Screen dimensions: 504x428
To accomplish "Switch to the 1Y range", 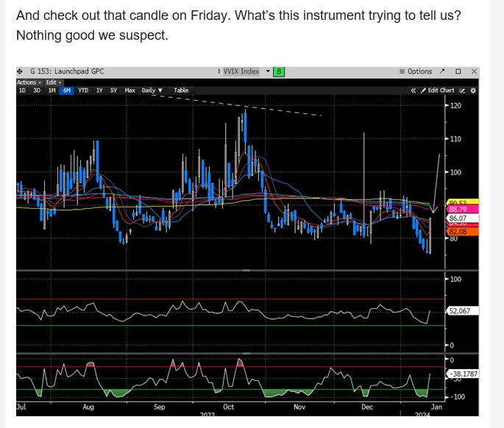I will (x=99, y=90).
